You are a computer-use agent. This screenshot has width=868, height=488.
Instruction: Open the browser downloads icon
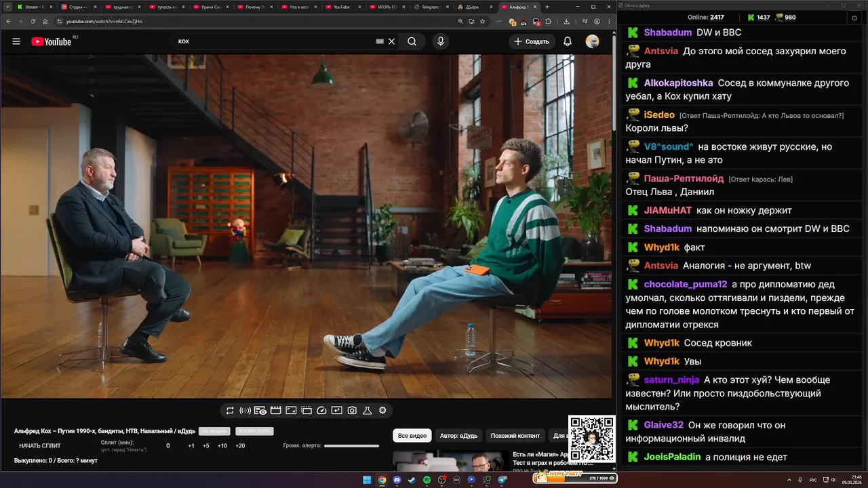tap(566, 21)
